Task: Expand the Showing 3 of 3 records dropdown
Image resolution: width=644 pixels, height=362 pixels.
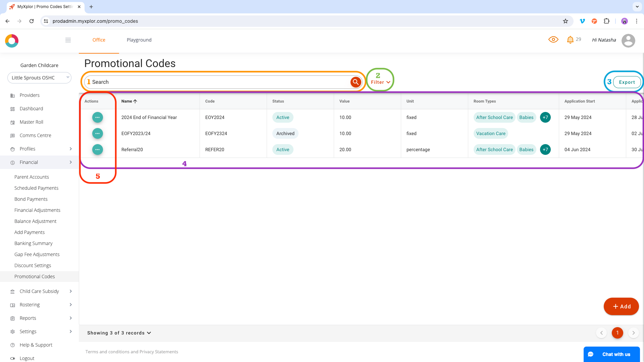Action: click(x=119, y=333)
